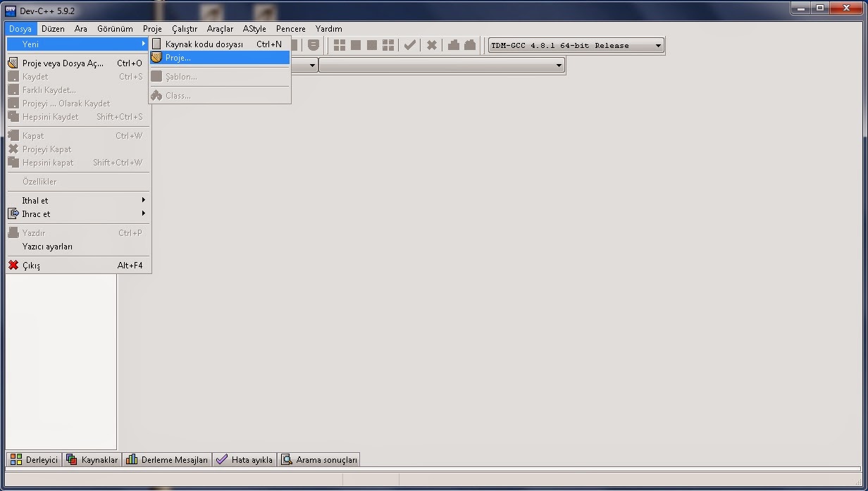Image resolution: width=868 pixels, height=491 pixels.
Task: Click the greyed Class... submenu entry
Action: [x=220, y=96]
